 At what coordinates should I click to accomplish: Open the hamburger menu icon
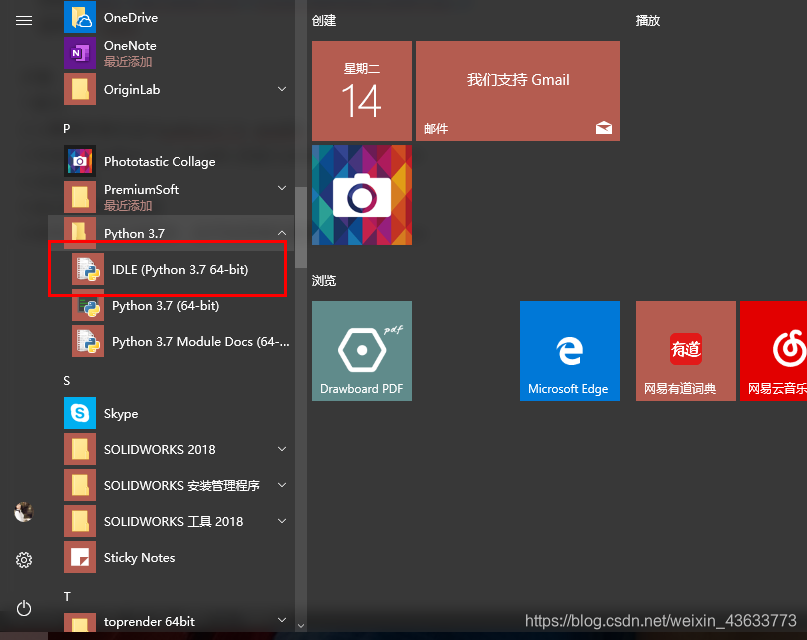24,21
